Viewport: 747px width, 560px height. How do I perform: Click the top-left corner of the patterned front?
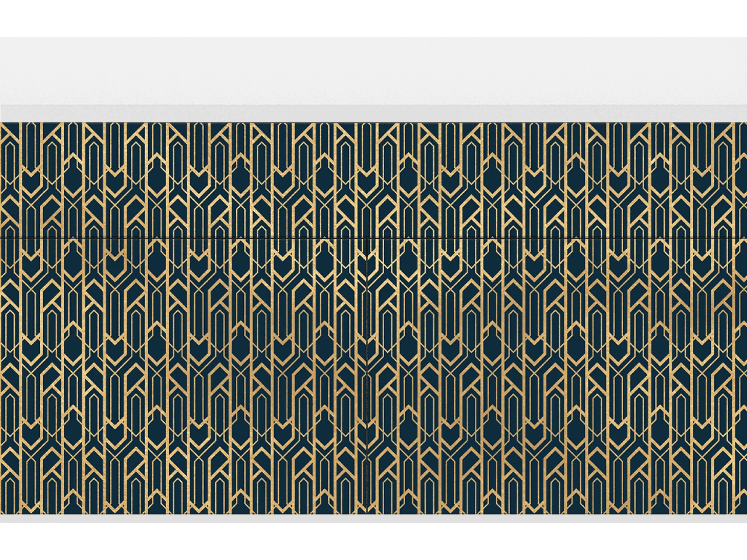pyautogui.click(x=1, y=124)
